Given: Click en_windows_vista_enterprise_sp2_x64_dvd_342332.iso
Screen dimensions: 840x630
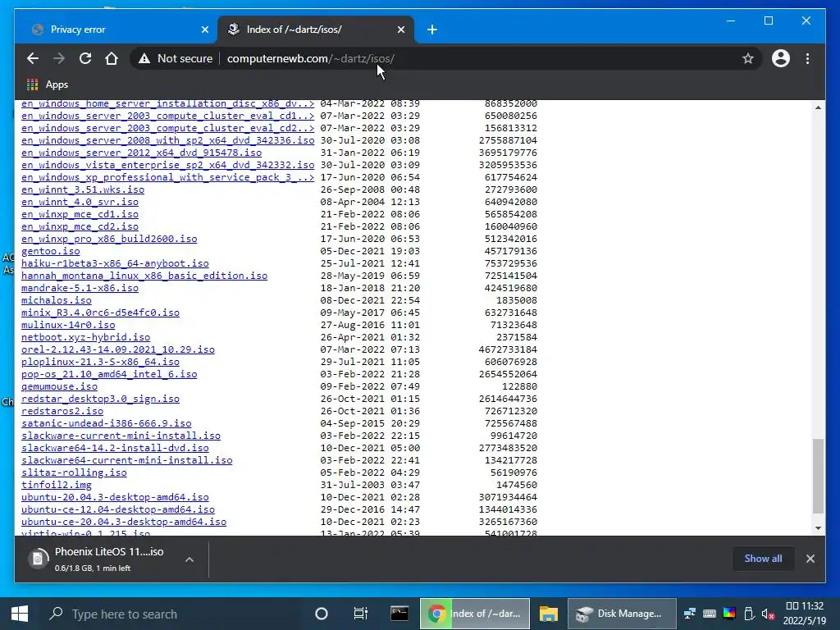Looking at the screenshot, I should click(x=167, y=165).
